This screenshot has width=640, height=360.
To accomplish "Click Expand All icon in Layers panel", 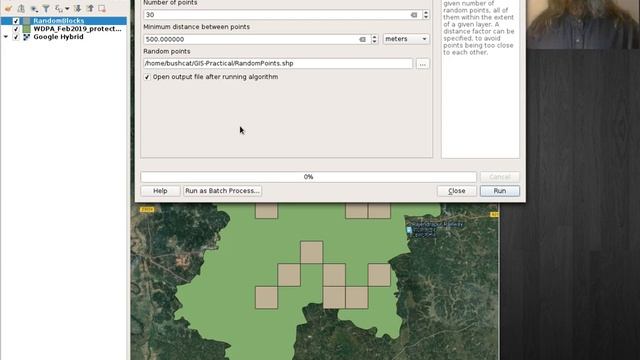I will pyautogui.click(x=77, y=8).
